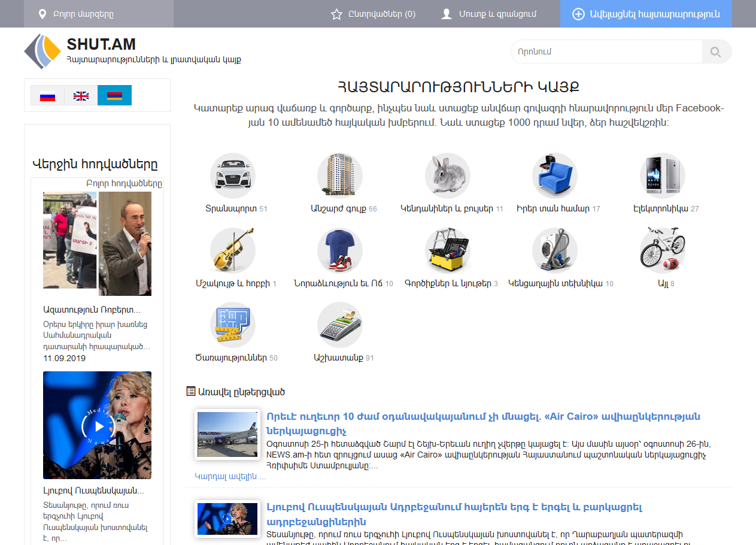Open the cash register jobs icon
The height and width of the screenshot is (545, 756).
click(x=339, y=325)
